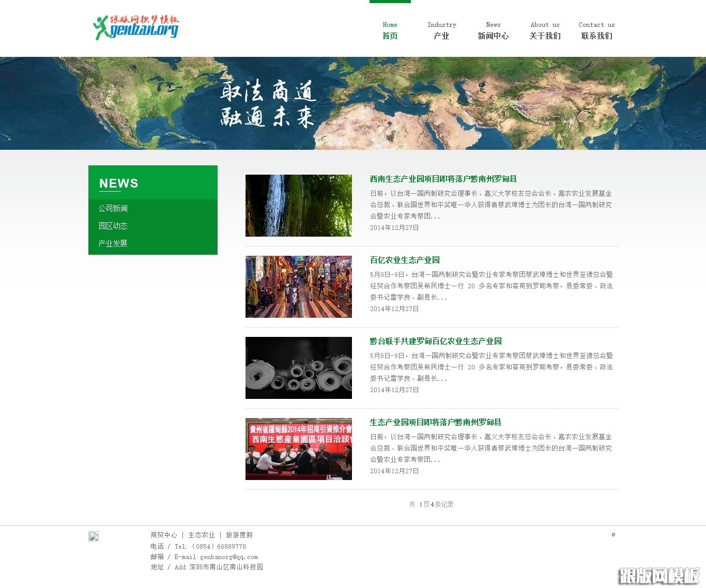This screenshot has width=706, height=588.
Task: Open the Industry 产业 navigation item
Action: [442, 31]
